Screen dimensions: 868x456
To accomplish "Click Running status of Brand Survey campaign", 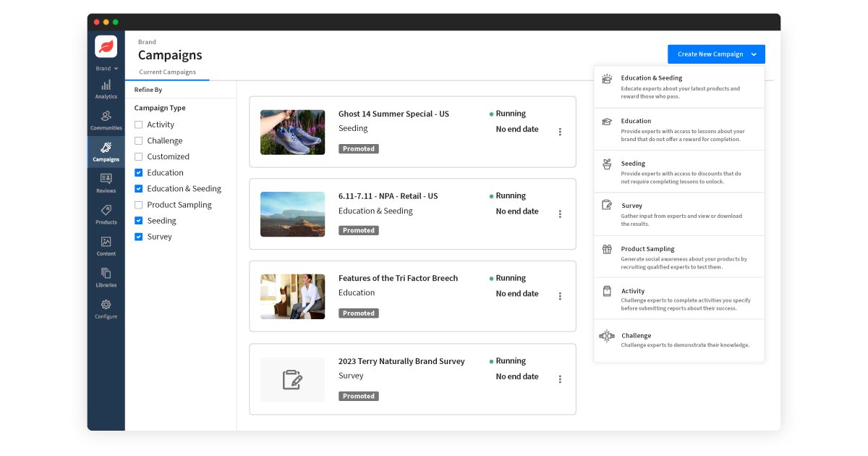I will (508, 361).
